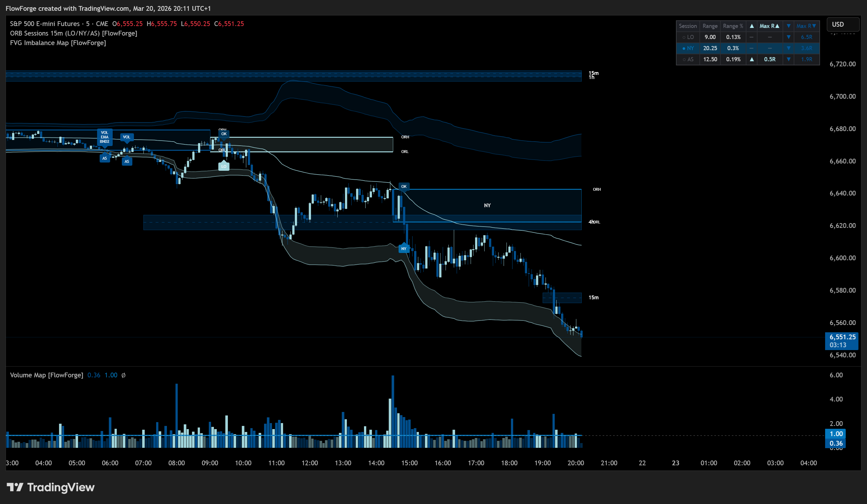The height and width of the screenshot is (504, 867).
Task: Click the AS marker under VOL EMA BND2 label
Action: pyautogui.click(x=105, y=158)
